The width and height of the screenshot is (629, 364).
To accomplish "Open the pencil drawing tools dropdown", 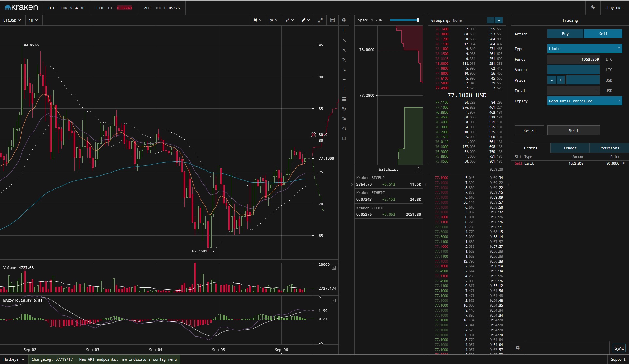I will 306,20.
